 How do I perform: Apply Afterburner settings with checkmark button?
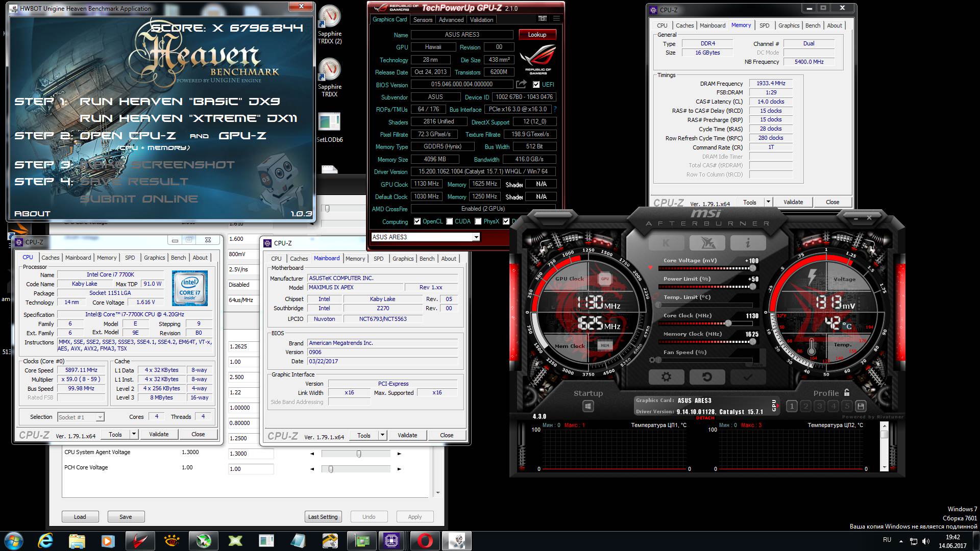pos(748,377)
